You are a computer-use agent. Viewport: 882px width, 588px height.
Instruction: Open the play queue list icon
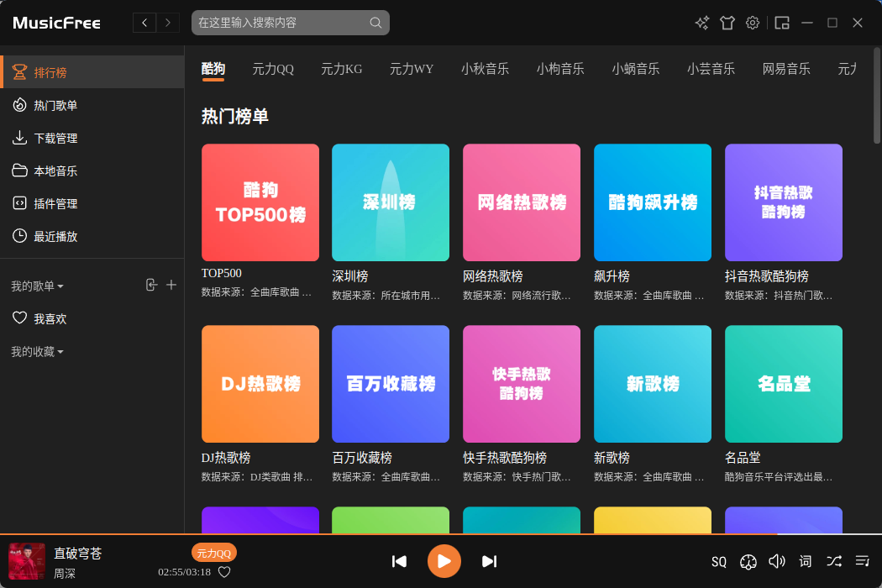click(863, 561)
